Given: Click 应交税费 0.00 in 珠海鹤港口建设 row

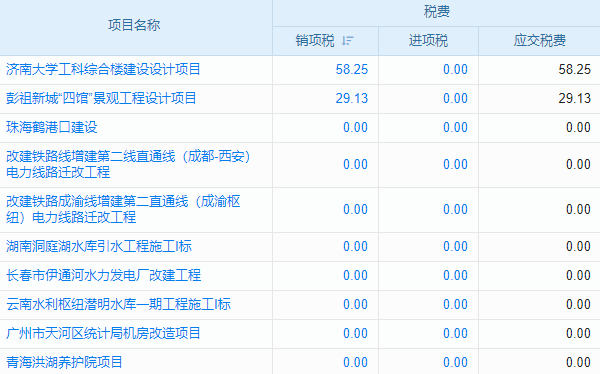Looking at the screenshot, I should click(578, 128).
